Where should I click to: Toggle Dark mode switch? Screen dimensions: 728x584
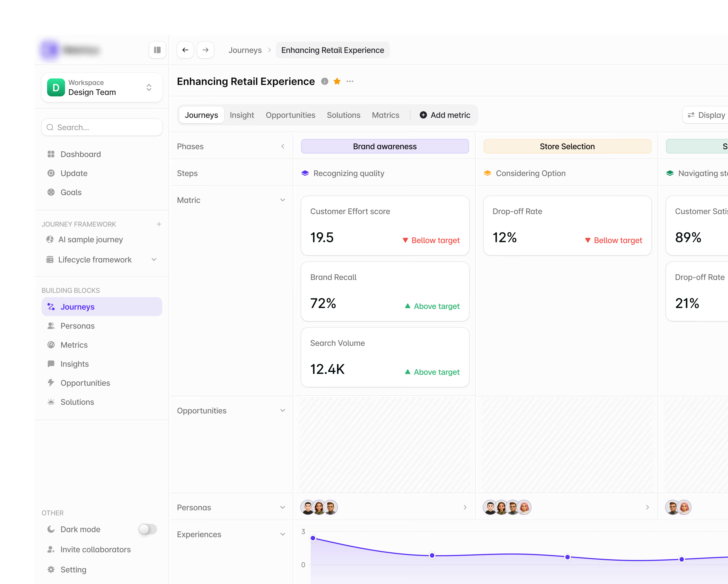pyautogui.click(x=148, y=529)
